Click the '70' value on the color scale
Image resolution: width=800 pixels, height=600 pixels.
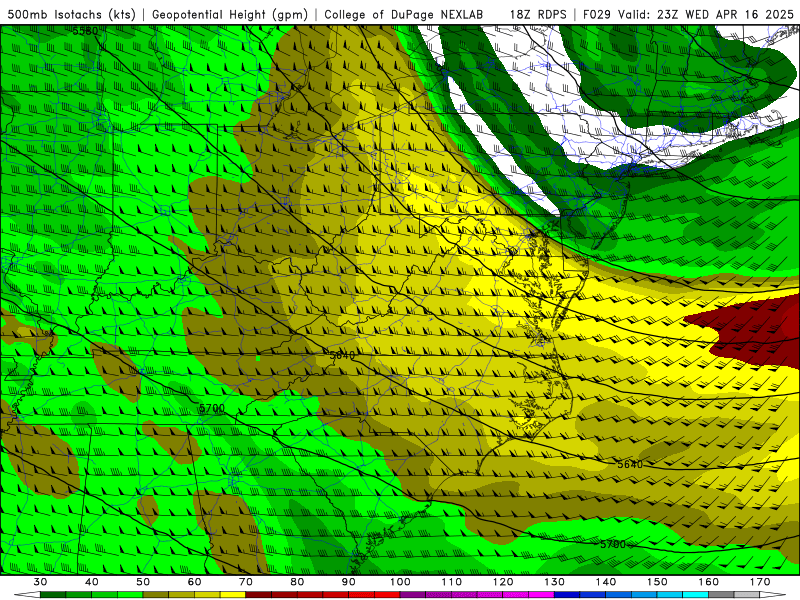click(246, 582)
